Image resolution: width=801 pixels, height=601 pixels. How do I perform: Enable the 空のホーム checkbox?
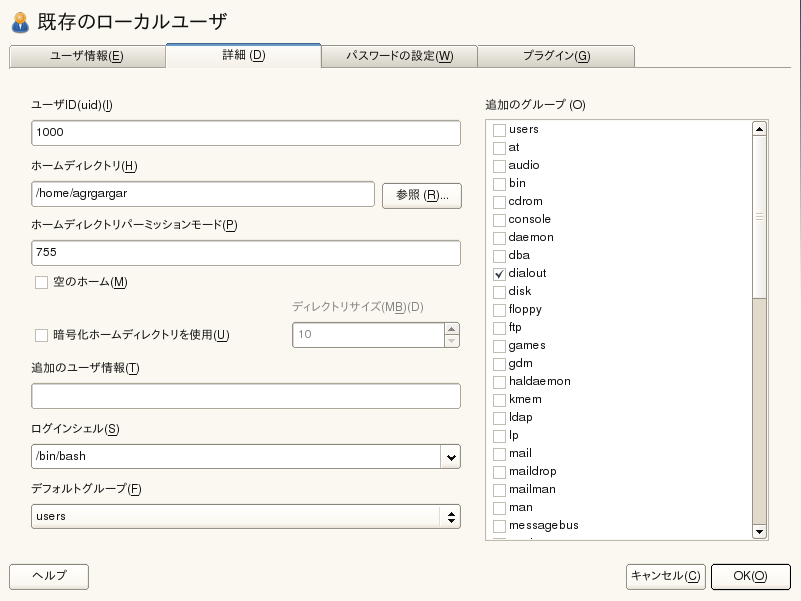pyautogui.click(x=42, y=282)
